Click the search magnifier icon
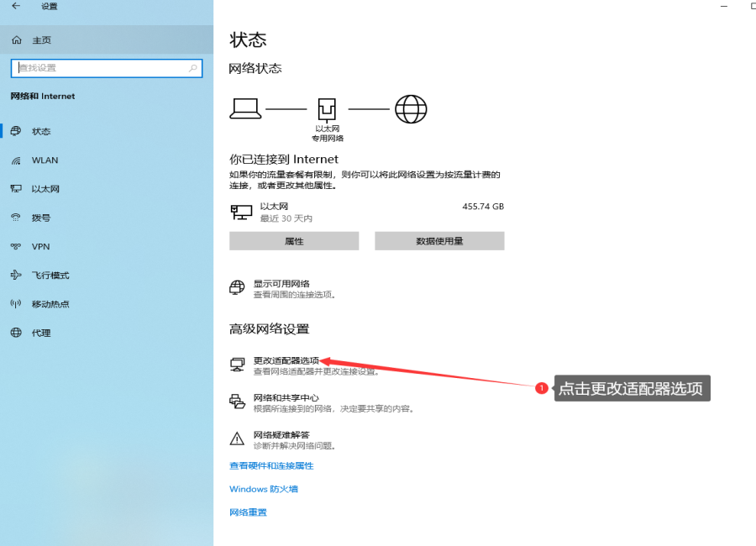The image size is (756, 546). (193, 68)
